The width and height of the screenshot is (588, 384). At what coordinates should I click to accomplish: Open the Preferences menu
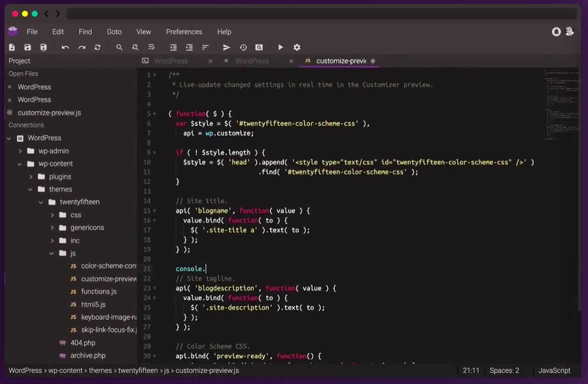coord(184,32)
